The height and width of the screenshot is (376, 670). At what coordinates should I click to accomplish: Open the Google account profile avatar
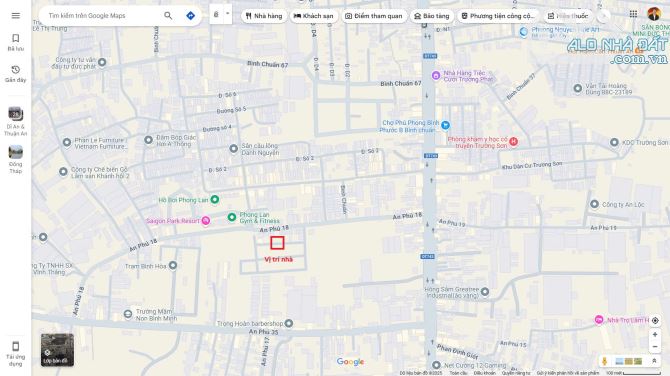click(x=654, y=14)
